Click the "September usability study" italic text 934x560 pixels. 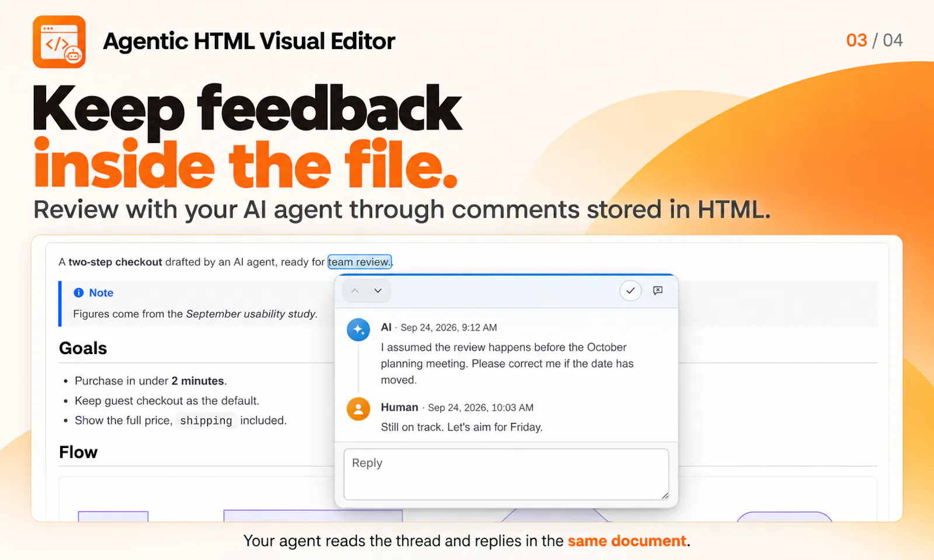[250, 314]
